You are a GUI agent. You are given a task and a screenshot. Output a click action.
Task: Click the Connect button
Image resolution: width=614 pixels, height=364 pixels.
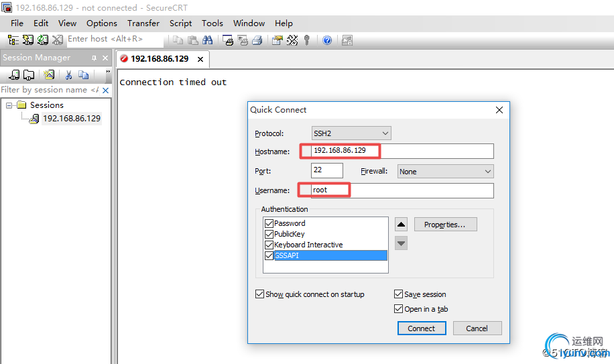[422, 328]
